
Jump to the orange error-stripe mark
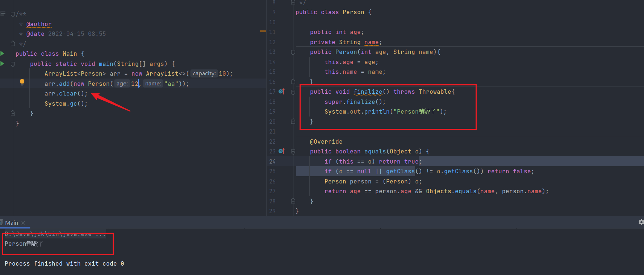[263, 31]
